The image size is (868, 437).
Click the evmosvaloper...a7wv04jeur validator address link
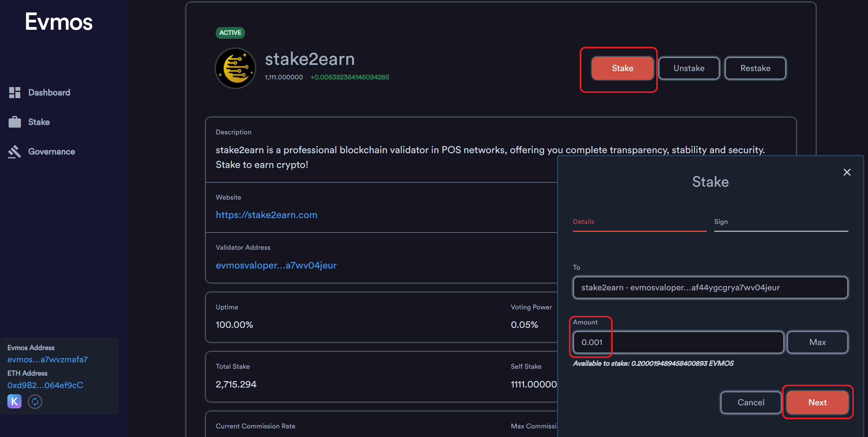[276, 265]
